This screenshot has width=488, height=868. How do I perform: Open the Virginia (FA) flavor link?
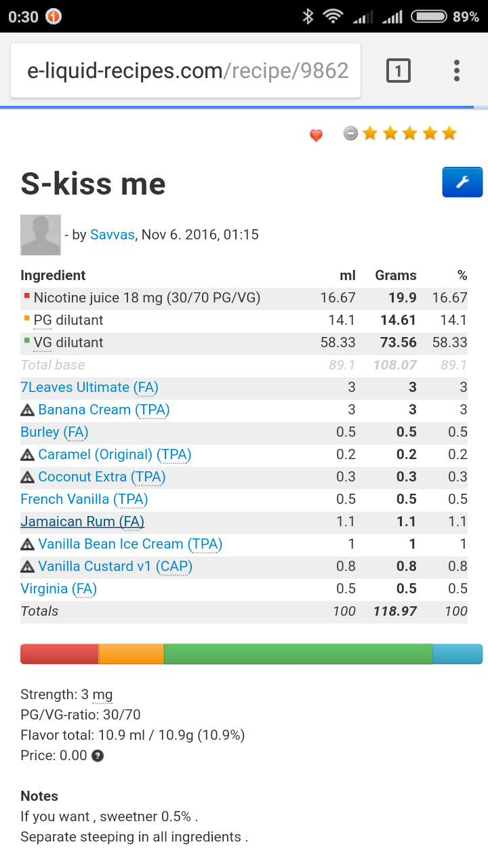coord(59,589)
